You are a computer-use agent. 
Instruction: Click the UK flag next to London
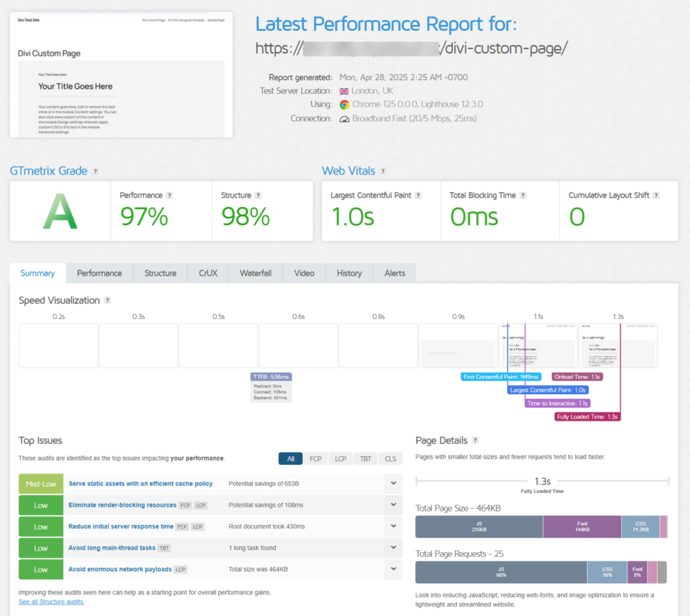click(344, 91)
